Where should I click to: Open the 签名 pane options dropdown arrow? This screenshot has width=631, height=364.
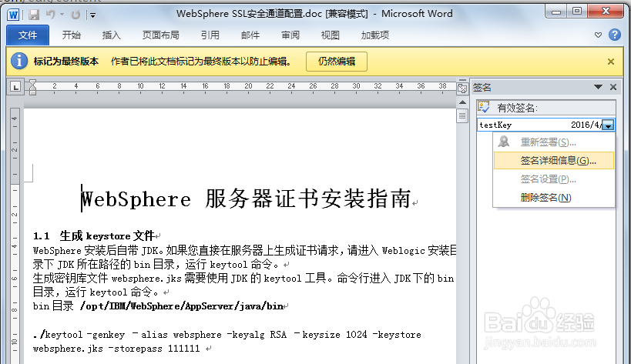(598, 87)
